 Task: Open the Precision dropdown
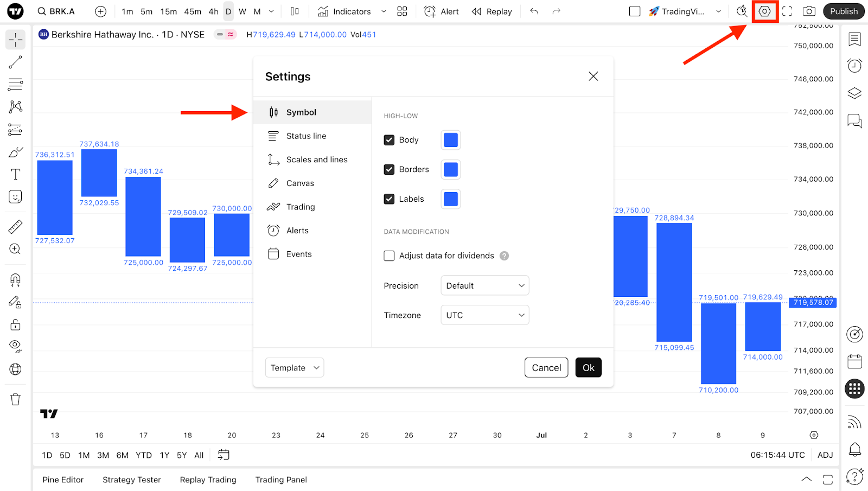pos(484,286)
